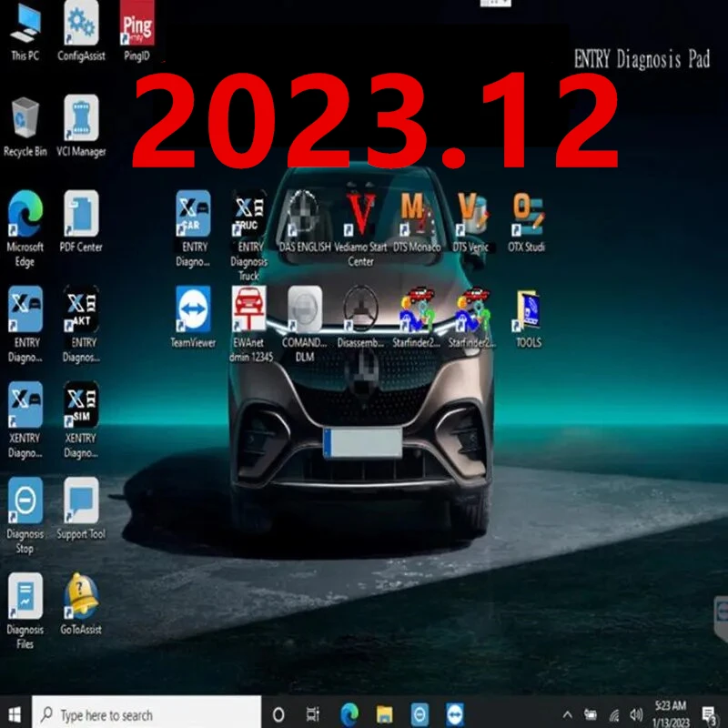Open Cortana from the taskbar
Image resolution: width=728 pixels, height=728 pixels.
point(278,714)
